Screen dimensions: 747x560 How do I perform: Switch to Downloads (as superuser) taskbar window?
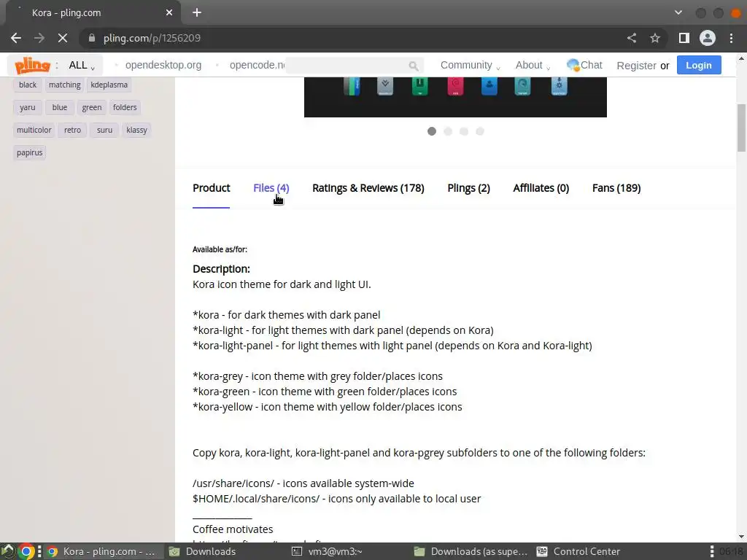471,551
